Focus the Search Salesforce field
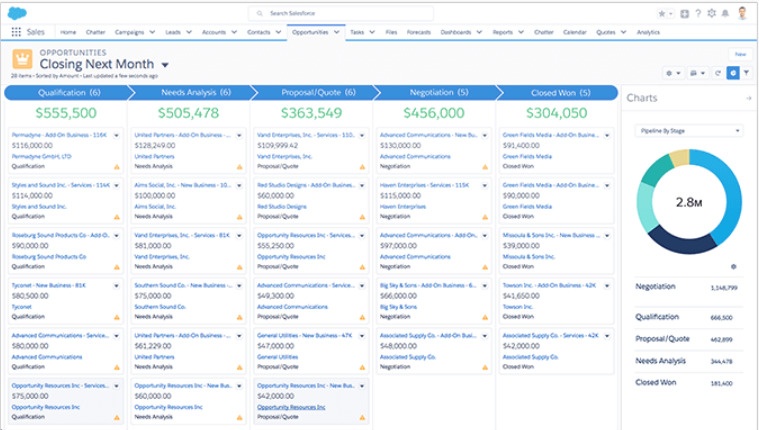Screen dimensions: 759x430 click(341, 14)
